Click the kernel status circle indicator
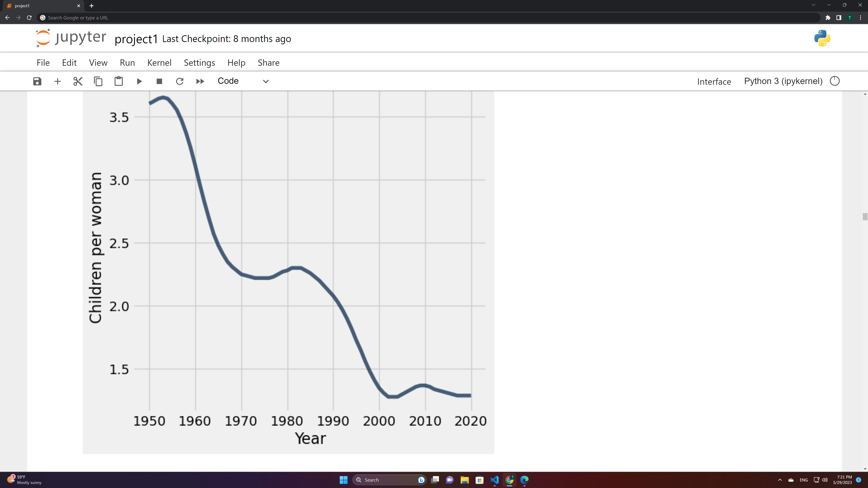Viewport: 868px width, 488px height. 835,81
